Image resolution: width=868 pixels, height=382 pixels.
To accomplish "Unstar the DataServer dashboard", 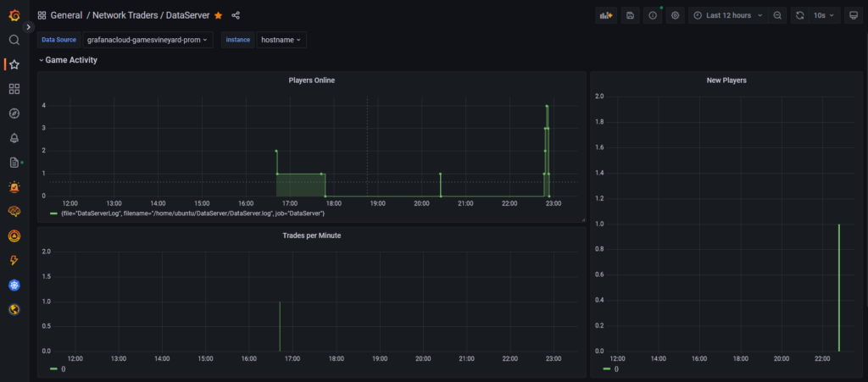I will (218, 15).
